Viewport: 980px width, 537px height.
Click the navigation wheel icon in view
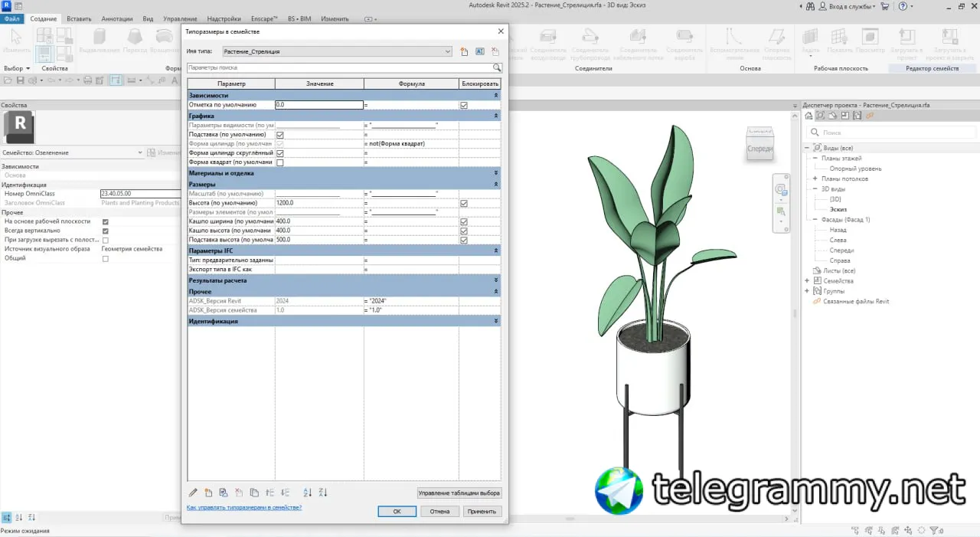tap(780, 189)
